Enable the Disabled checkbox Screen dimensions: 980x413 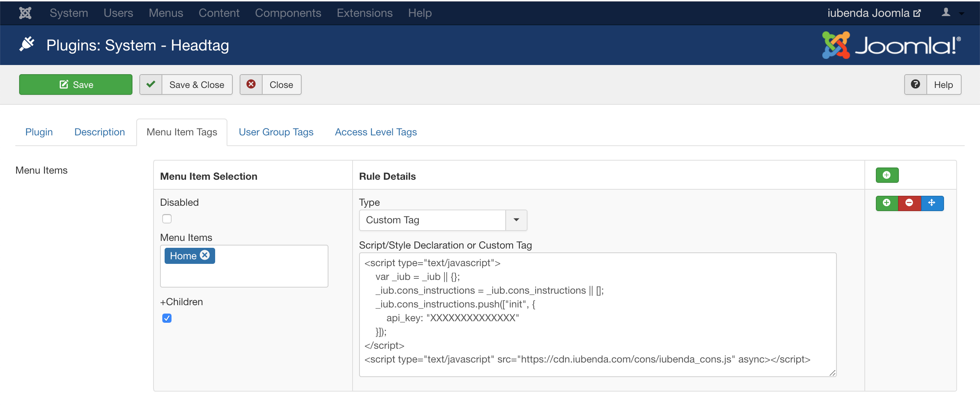click(167, 218)
